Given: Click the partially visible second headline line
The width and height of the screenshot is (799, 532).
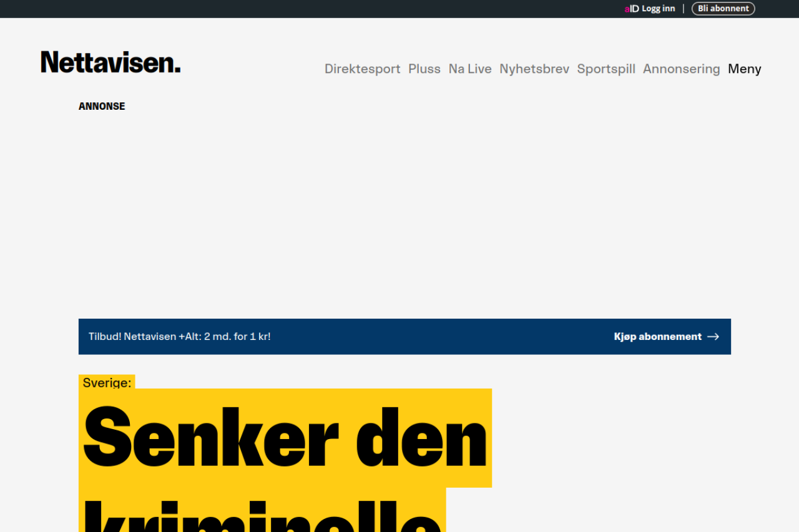Looking at the screenshot, I should [262, 515].
